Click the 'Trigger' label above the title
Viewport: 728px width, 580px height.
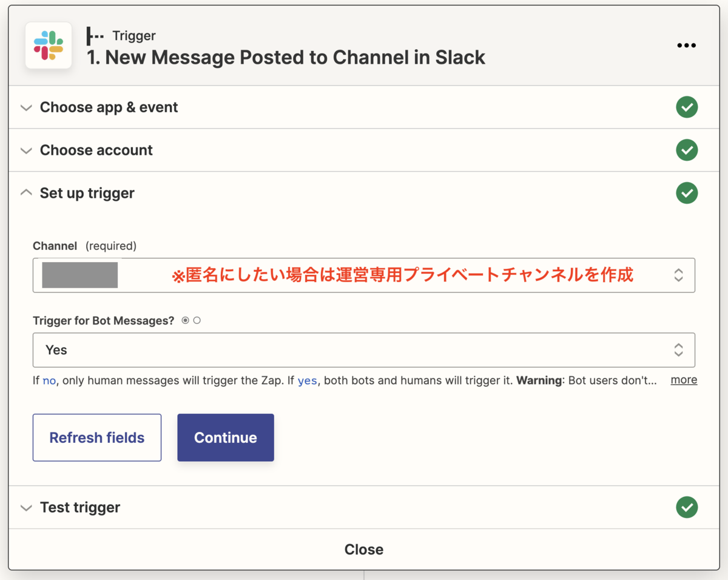click(x=134, y=36)
